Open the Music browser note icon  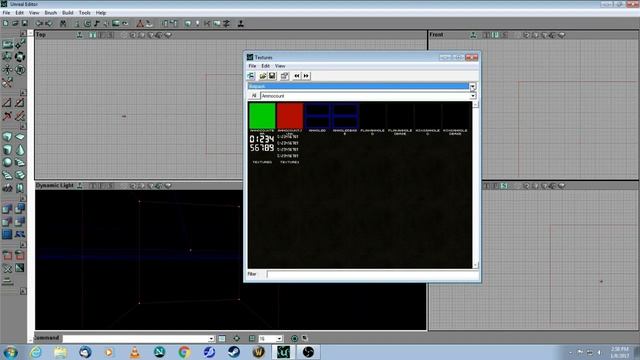click(96, 24)
